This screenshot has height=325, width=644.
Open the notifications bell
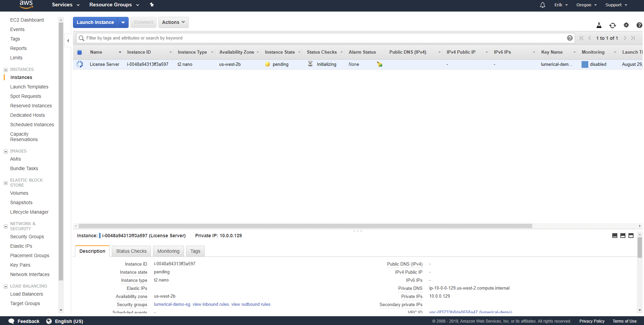[542, 5]
